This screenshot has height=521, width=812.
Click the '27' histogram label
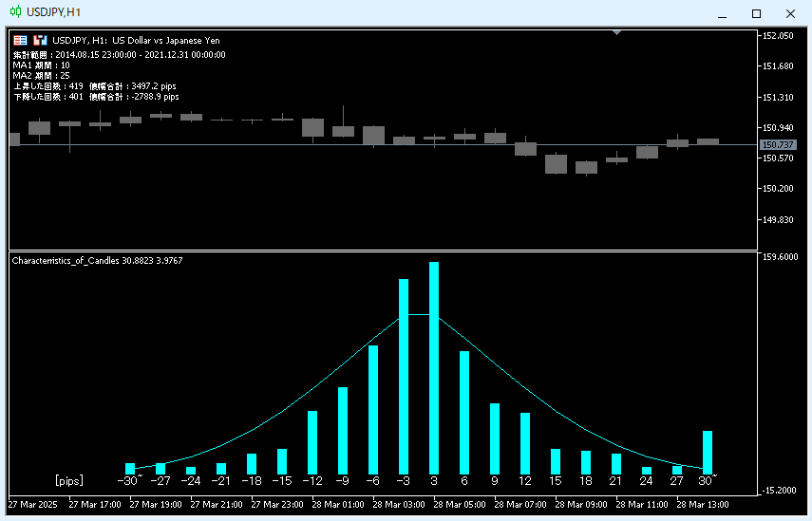[677, 481]
